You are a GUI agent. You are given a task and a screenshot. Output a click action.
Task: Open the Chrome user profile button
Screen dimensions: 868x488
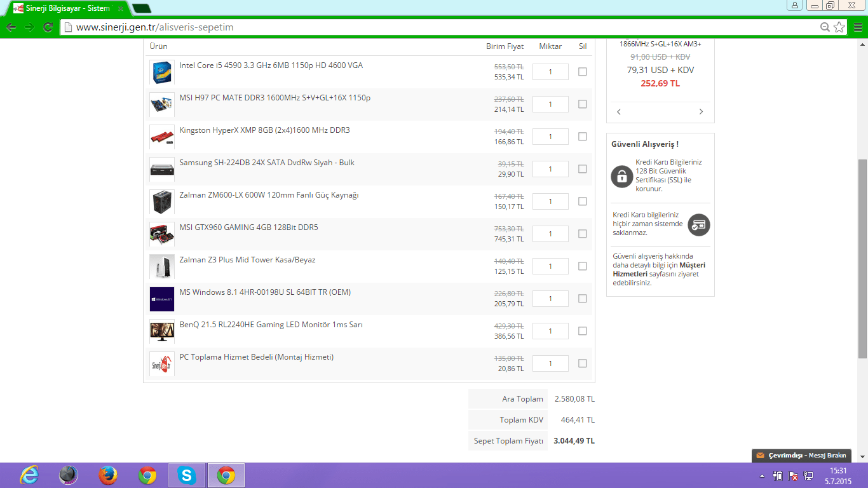[794, 5]
